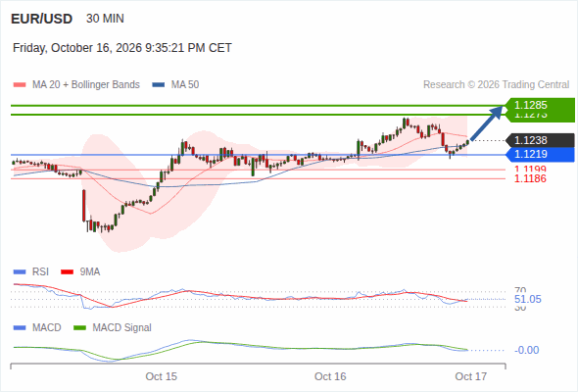This screenshot has width=578, height=392.
Task: Click the MA 20 + Bollinger Bands legend swatch
Action: [x=20, y=85]
